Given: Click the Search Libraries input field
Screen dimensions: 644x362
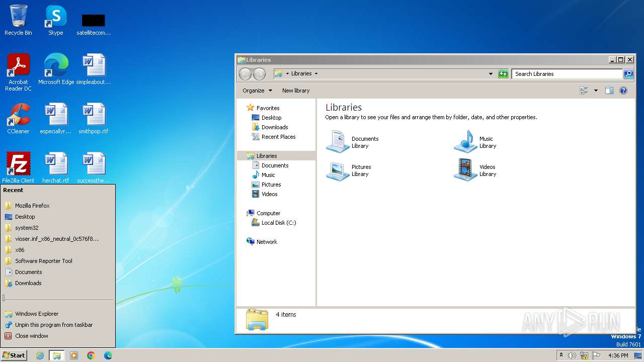Looking at the screenshot, I should 567,74.
